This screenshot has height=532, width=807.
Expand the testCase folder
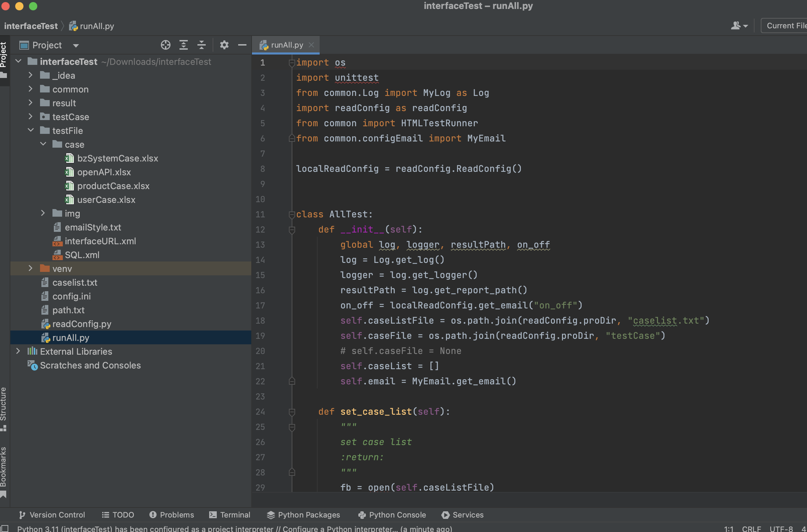30,117
